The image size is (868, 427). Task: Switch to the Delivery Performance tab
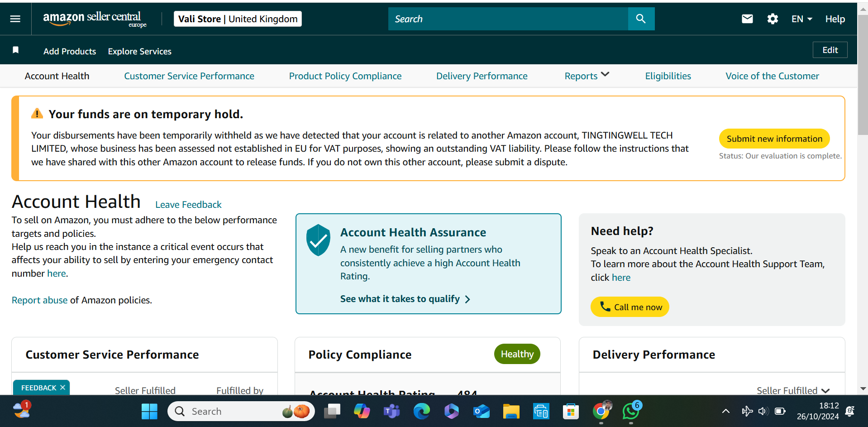tap(482, 76)
